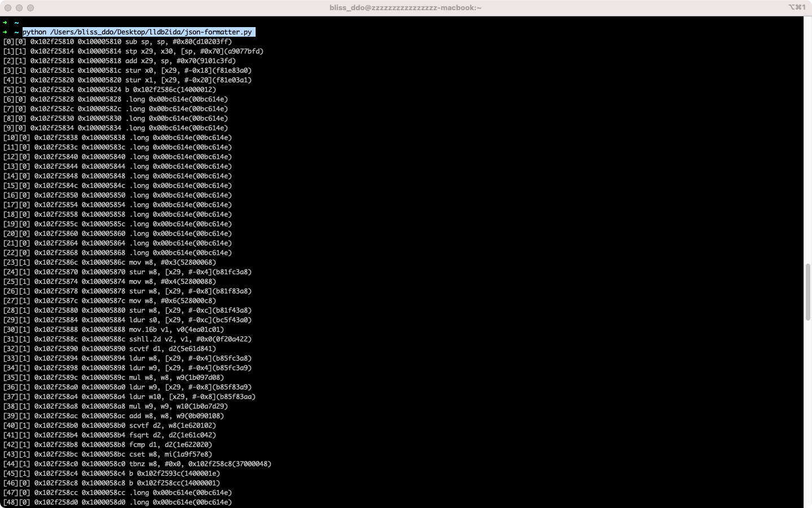
Task: Click the gray minimize window button
Action: pyautogui.click(x=19, y=8)
